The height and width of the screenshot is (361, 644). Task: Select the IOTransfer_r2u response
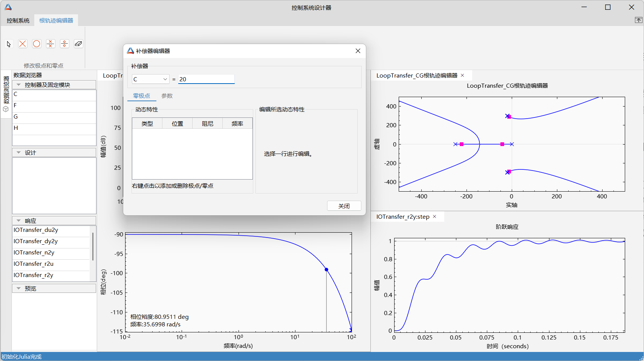(x=51, y=265)
